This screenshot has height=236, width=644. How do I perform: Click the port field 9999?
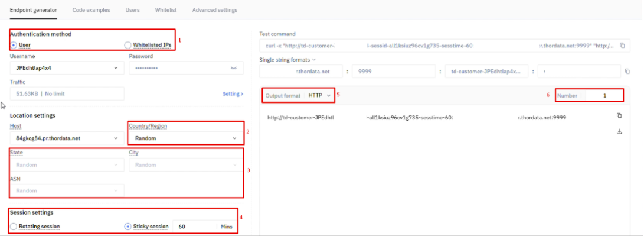pyautogui.click(x=394, y=71)
